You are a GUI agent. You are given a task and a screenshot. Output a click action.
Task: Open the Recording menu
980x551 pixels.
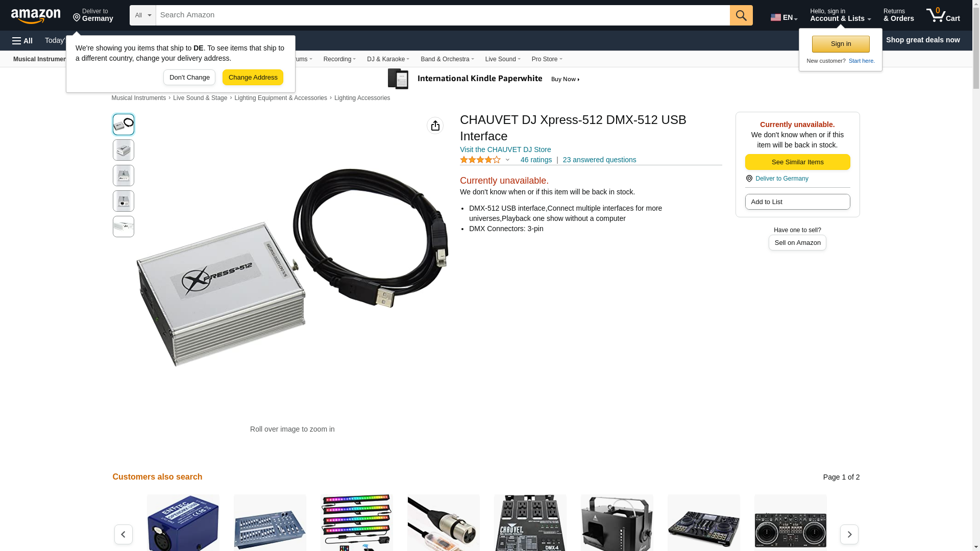[339, 59]
